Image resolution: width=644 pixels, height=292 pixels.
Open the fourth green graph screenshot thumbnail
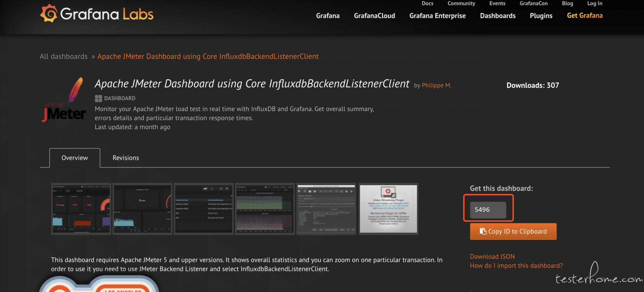(265, 209)
